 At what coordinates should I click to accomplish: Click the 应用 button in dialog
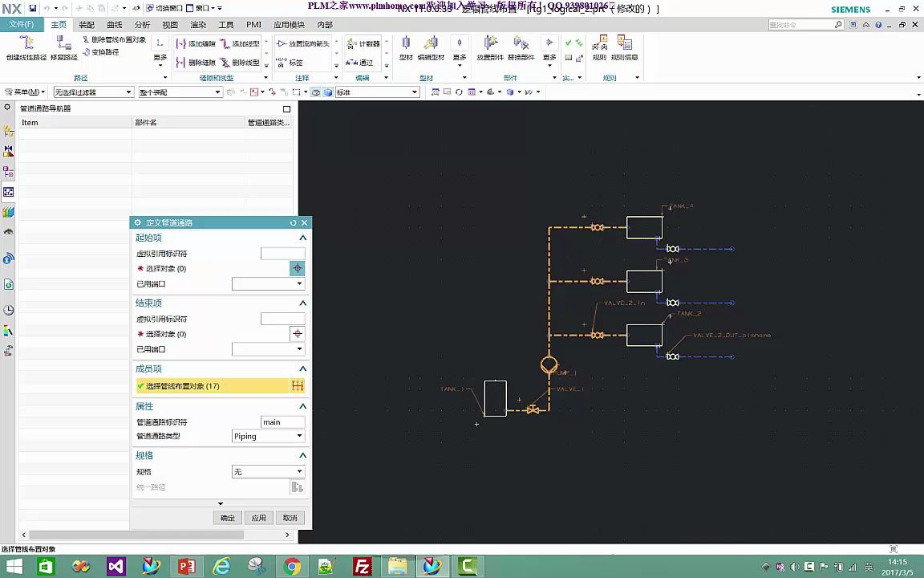tap(258, 518)
